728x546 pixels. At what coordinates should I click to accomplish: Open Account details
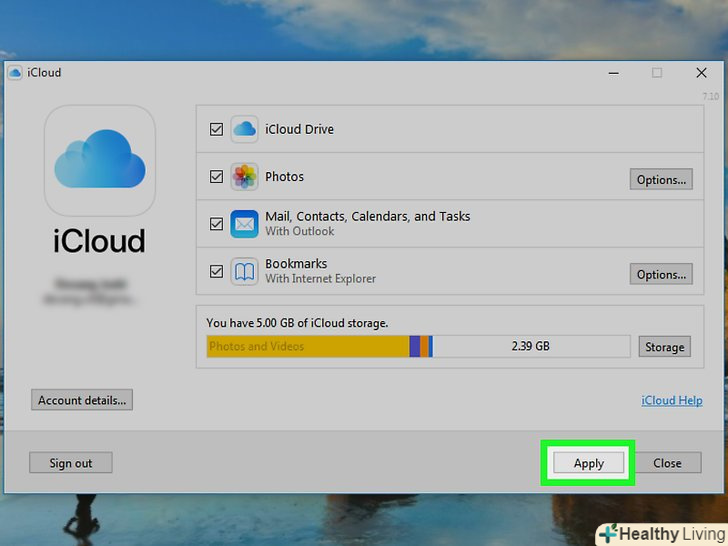tap(82, 400)
